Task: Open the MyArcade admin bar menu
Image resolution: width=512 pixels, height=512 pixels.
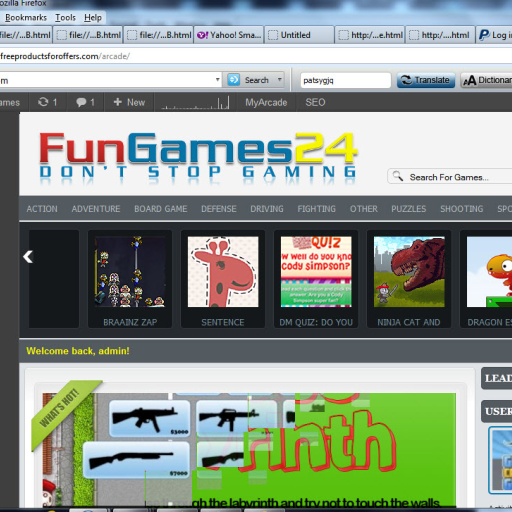Action: click(266, 102)
